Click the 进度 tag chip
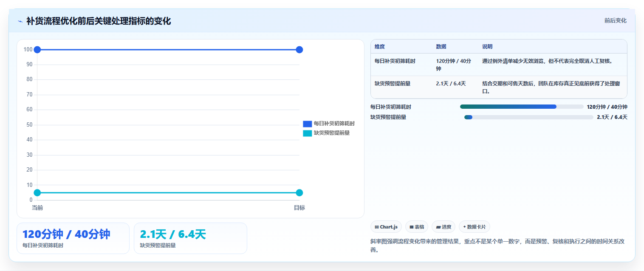644x271 pixels. 443,227
